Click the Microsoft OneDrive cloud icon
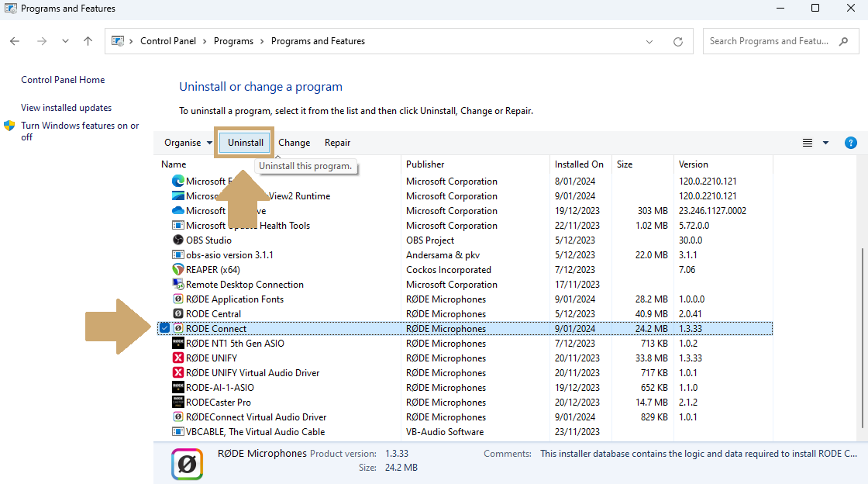Screen dimensions: 868x484 coord(177,210)
